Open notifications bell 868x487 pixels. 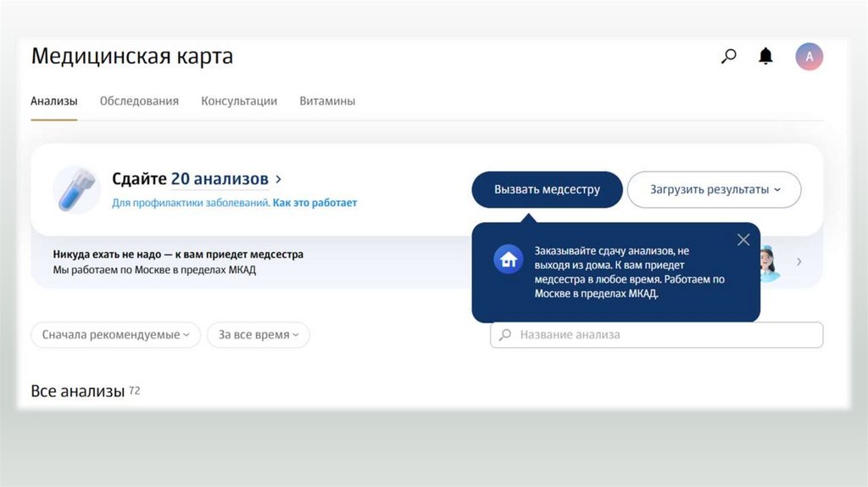[x=765, y=56]
